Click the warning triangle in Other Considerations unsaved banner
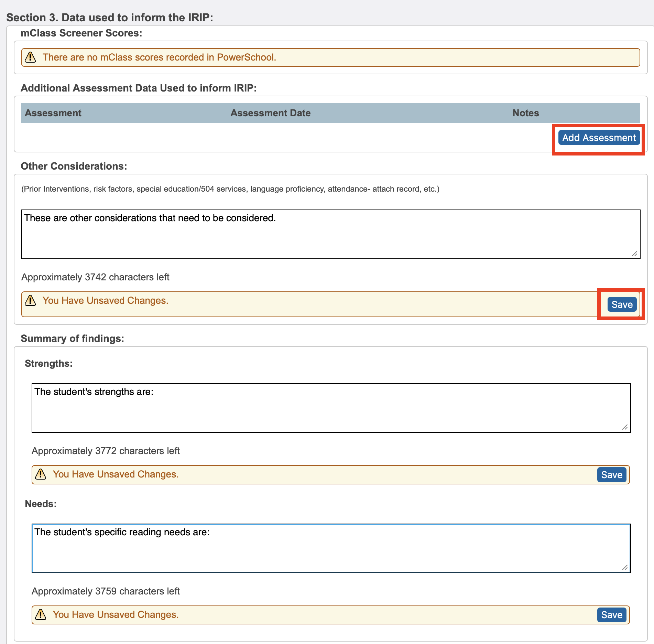This screenshot has height=644, width=654. pos(30,301)
